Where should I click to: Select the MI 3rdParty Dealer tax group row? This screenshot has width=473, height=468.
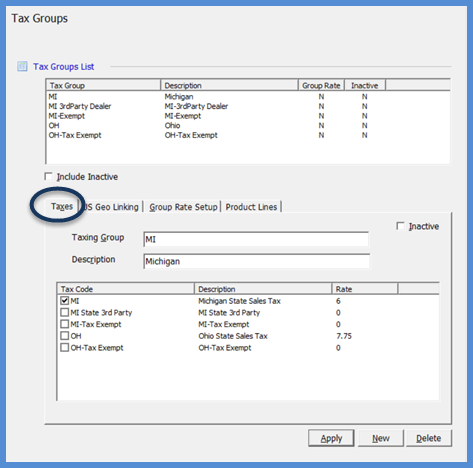(247, 106)
